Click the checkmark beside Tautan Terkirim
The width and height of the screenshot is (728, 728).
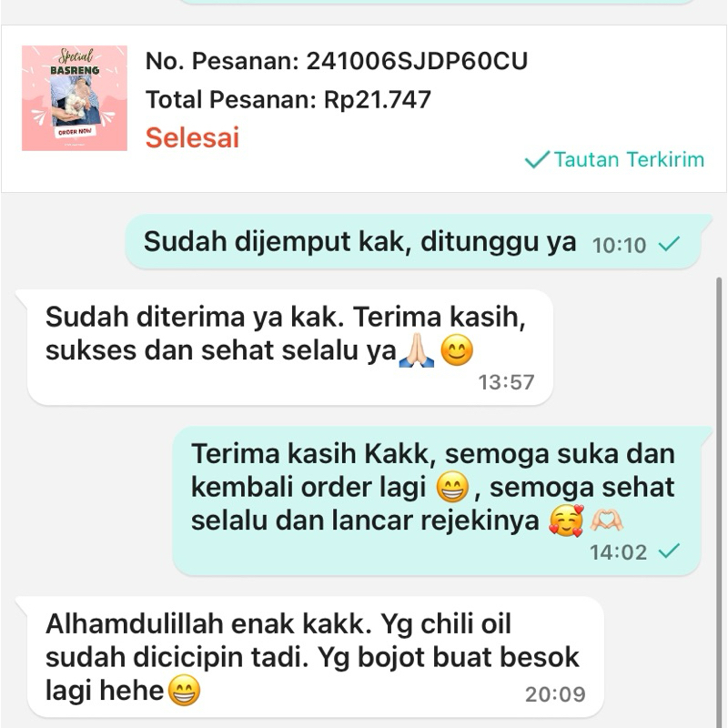(x=537, y=160)
